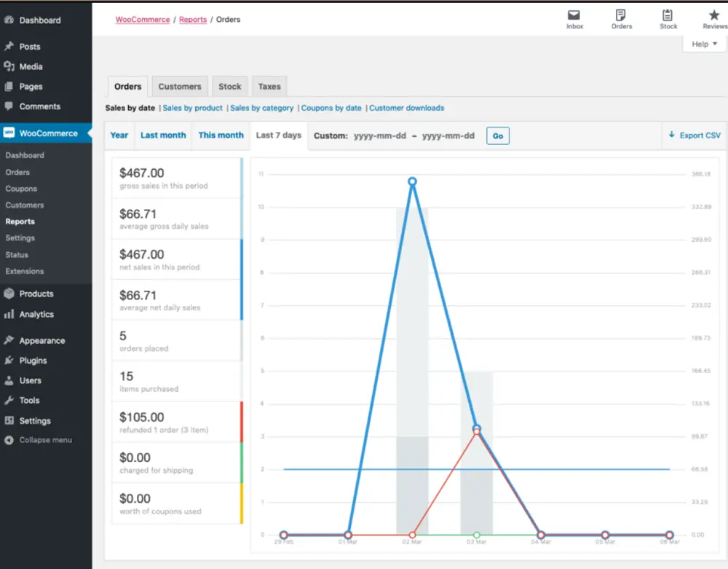Image resolution: width=728 pixels, height=569 pixels.
Task: Click the WooCommerce sidebar icon
Action: [10, 133]
